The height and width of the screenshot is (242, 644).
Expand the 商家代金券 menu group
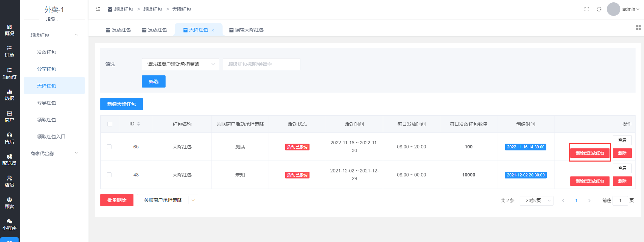pyautogui.click(x=54, y=153)
